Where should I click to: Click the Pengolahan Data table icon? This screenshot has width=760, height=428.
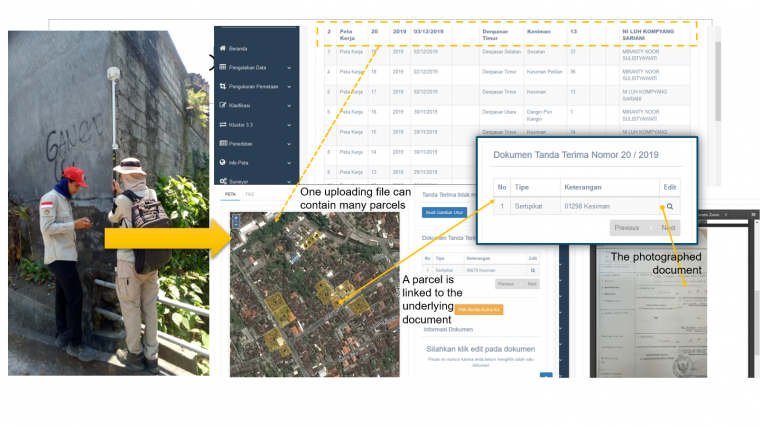coord(222,67)
